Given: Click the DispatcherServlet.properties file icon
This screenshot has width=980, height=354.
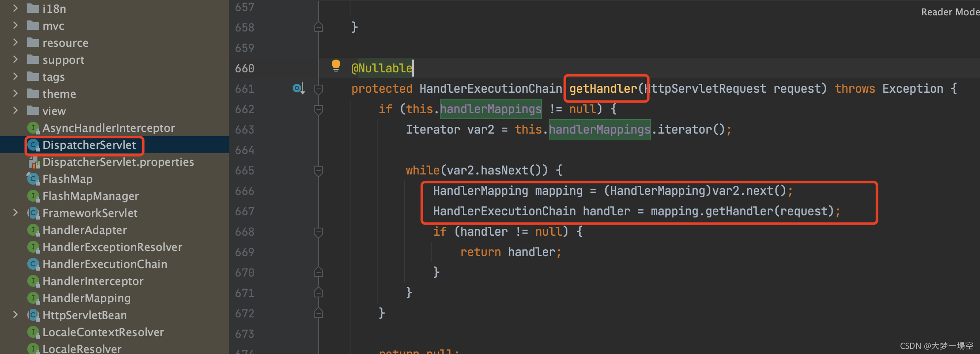Looking at the screenshot, I should (34, 162).
